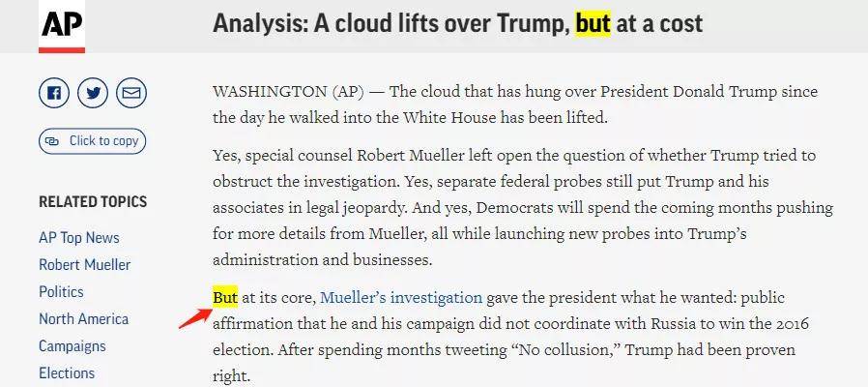The height and width of the screenshot is (387, 868).
Task: Go to the Robert Mueller topic
Action: click(84, 264)
